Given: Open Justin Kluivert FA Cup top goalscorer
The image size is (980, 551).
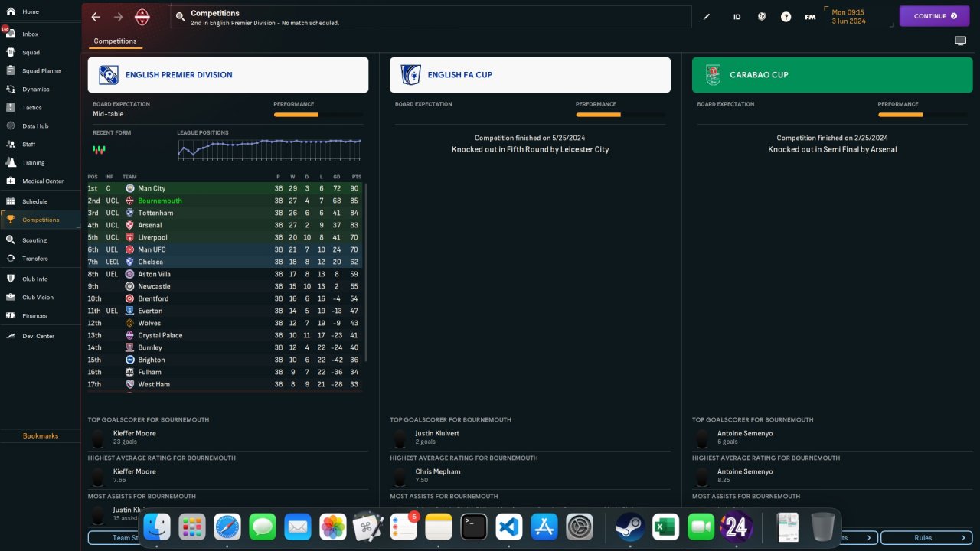Looking at the screenshot, I should [x=437, y=433].
